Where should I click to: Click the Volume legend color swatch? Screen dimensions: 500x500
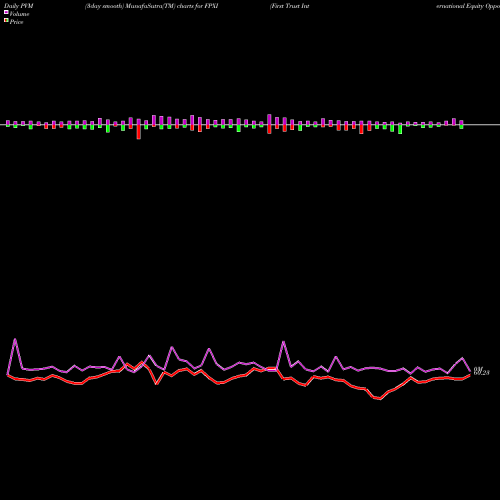pos(6,13)
